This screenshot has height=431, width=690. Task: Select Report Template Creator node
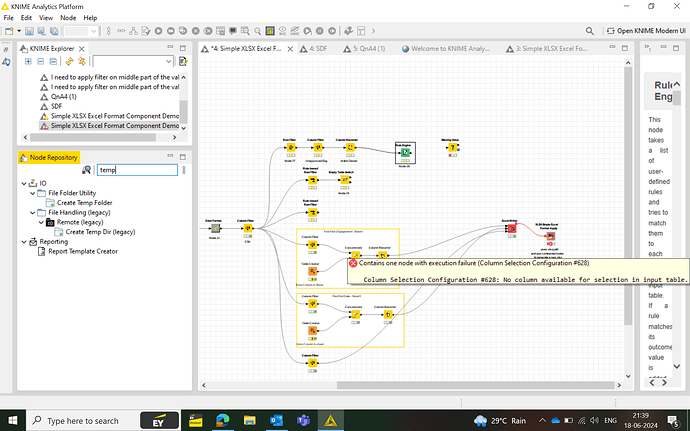[83, 251]
